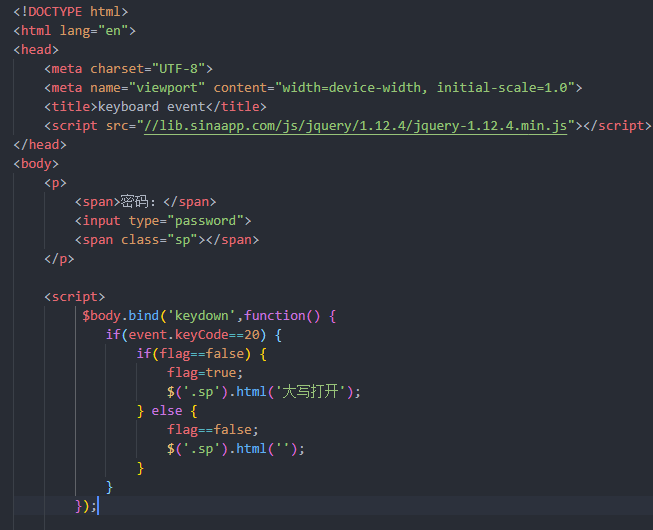Click the span class="sp" line
The image size is (653, 530).
tap(167, 240)
